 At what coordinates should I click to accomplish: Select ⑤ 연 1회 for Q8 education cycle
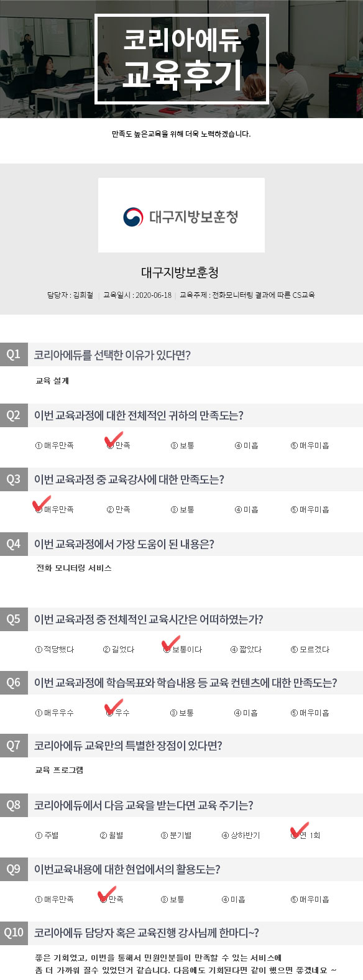pyautogui.click(x=305, y=835)
